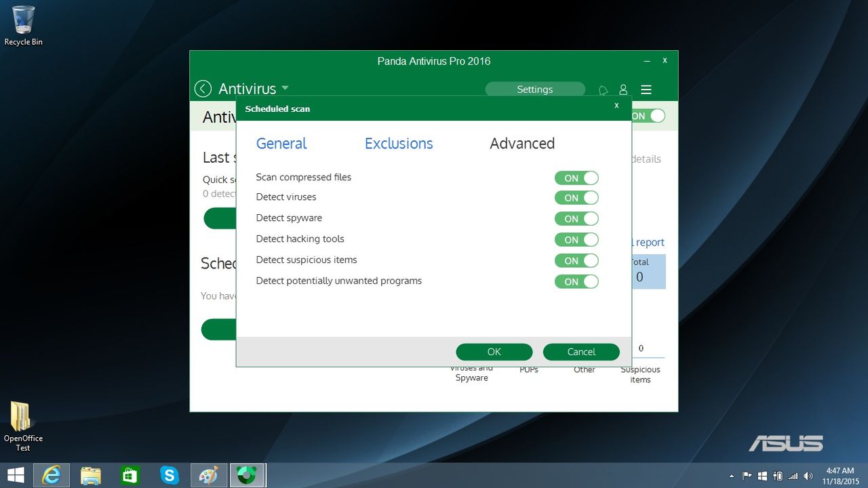
Task: Show hidden tray icons with the up arrow
Action: tap(731, 476)
